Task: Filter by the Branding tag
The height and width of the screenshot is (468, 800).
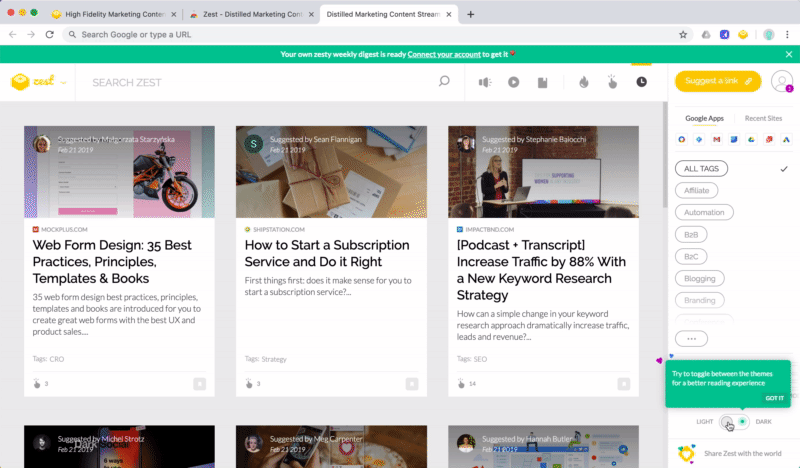Action: pyautogui.click(x=699, y=301)
